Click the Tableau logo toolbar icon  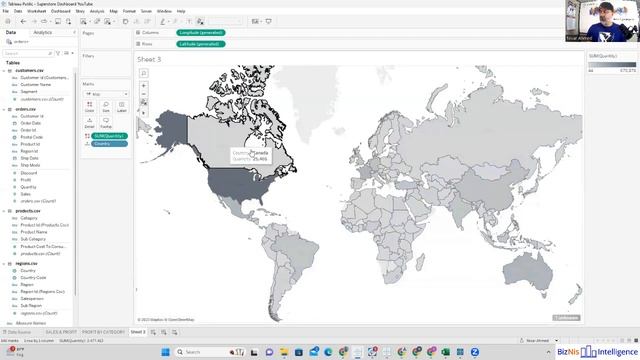[8, 21]
